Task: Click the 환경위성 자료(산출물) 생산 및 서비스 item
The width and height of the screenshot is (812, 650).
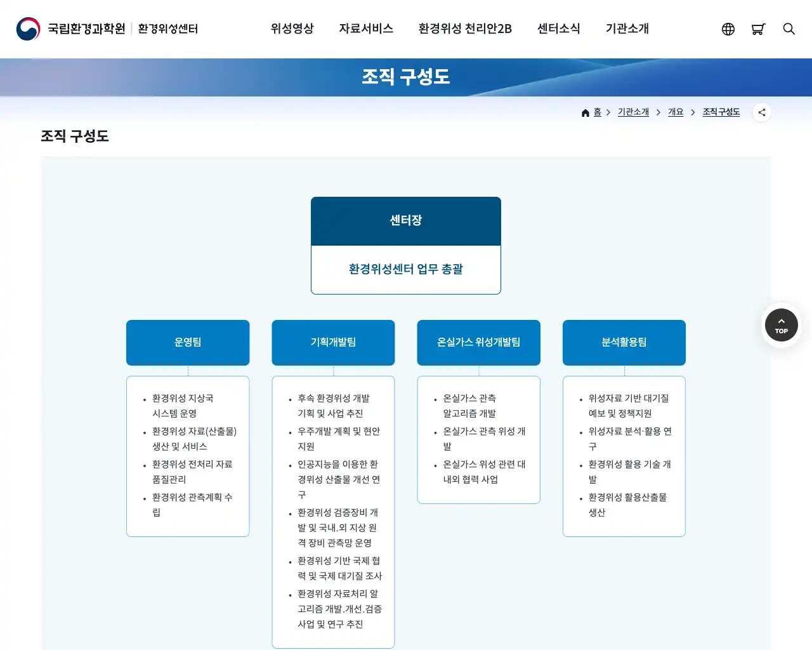Action: tap(194, 439)
